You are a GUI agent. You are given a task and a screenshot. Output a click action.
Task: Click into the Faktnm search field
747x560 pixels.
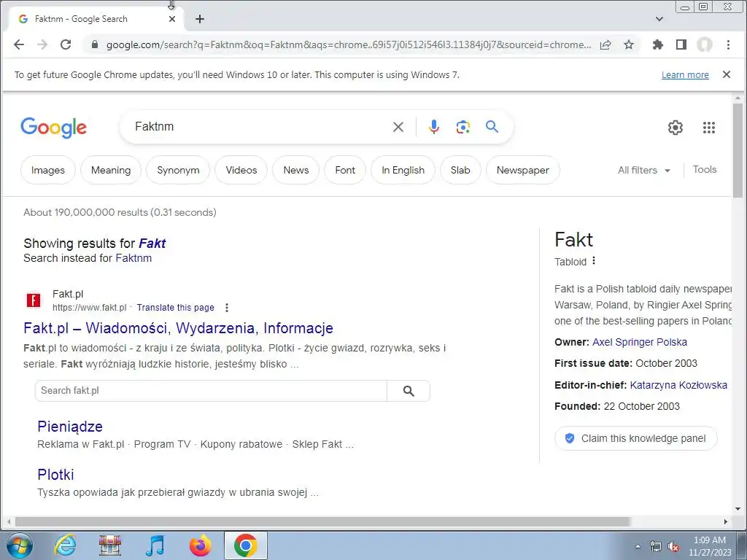258,127
